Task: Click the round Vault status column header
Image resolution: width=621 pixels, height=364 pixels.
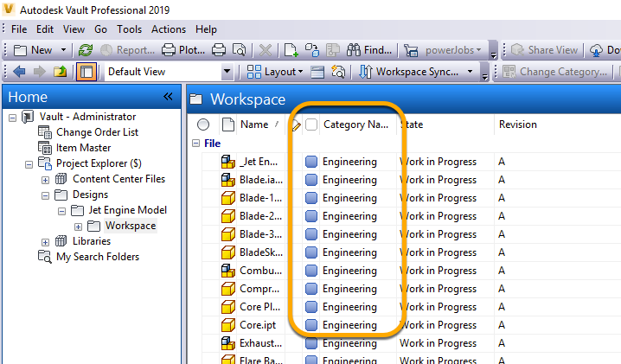Action: click(203, 125)
